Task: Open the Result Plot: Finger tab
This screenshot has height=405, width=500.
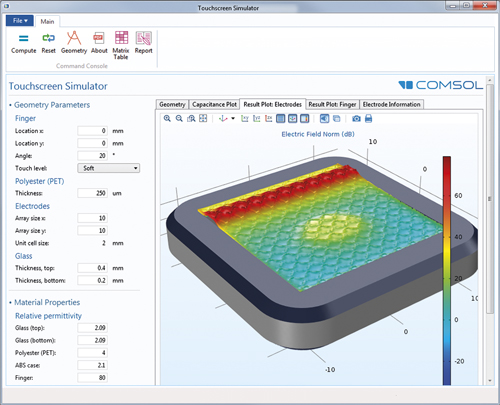Action: tap(332, 104)
